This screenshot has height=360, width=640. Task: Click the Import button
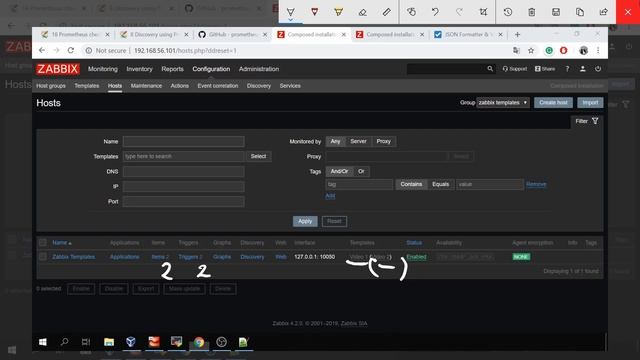590,102
